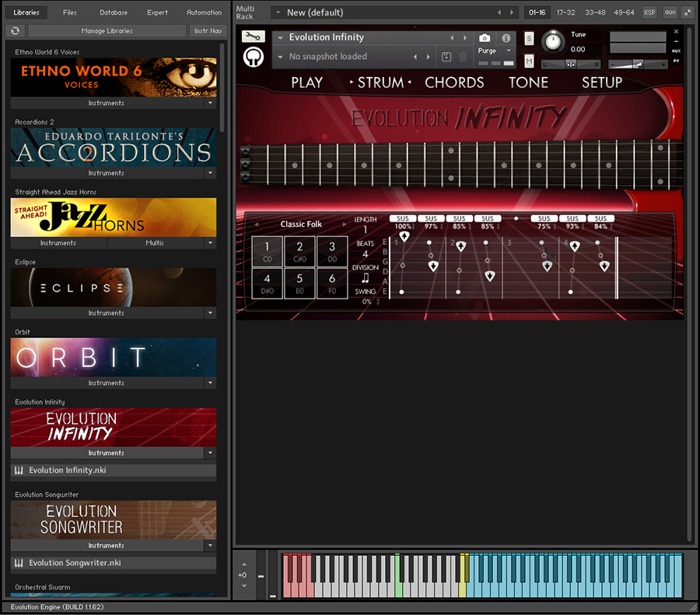Toggle the KSP script editor button
Screen dimensions: 700x615
tap(649, 12)
